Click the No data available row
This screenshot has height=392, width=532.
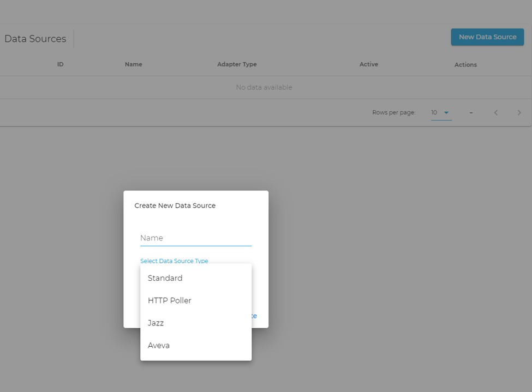264,87
